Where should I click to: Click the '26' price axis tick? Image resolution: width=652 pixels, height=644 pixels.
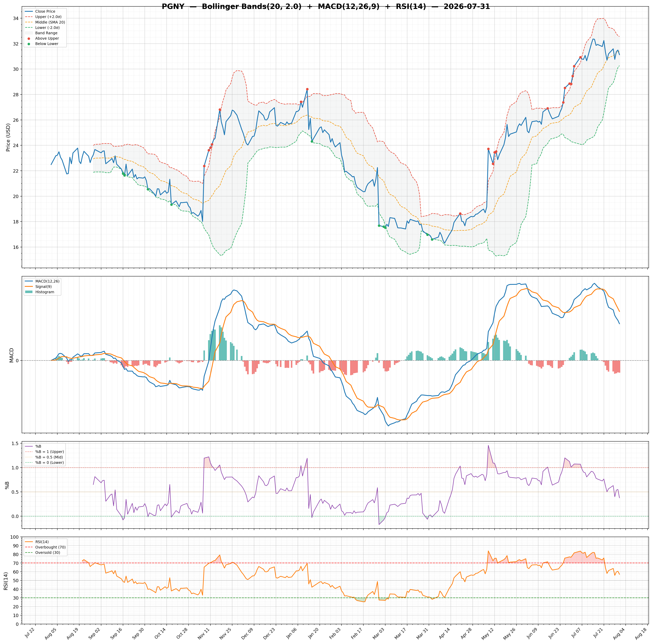pos(16,120)
